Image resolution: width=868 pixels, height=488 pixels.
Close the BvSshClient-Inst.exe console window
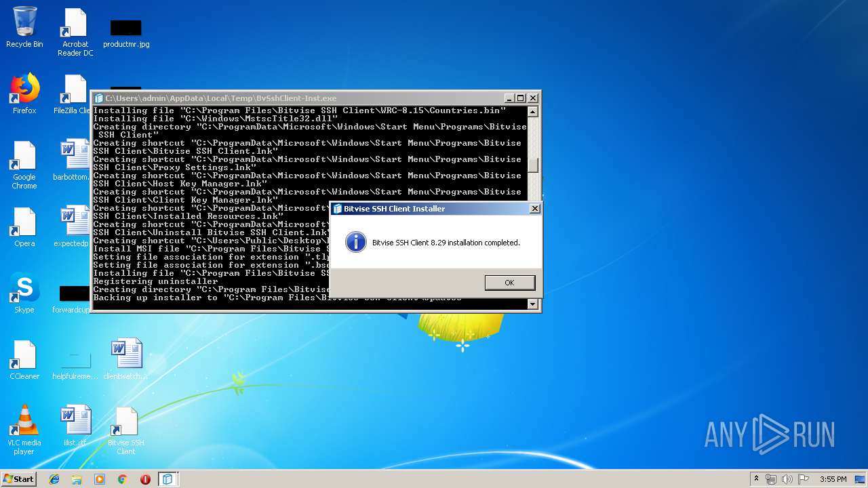pyautogui.click(x=533, y=98)
